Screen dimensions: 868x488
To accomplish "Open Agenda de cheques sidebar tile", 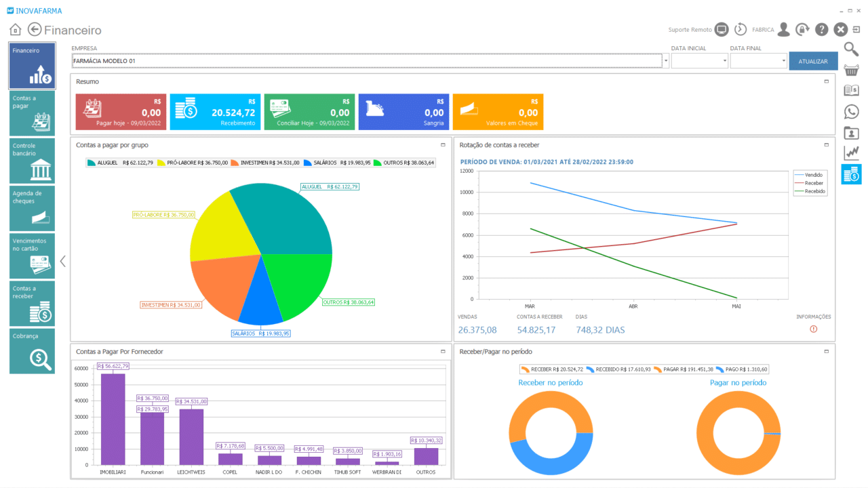I will 32,209.
